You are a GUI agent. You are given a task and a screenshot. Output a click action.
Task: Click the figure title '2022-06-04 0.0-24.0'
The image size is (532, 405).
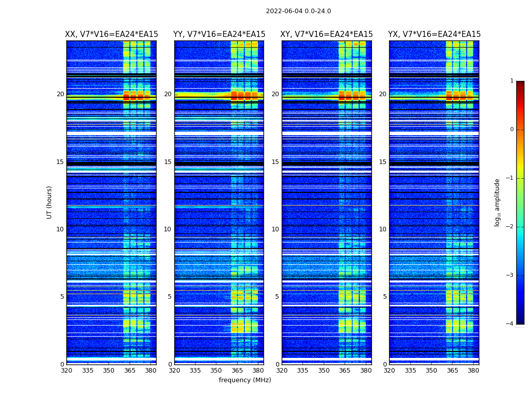[298, 11]
